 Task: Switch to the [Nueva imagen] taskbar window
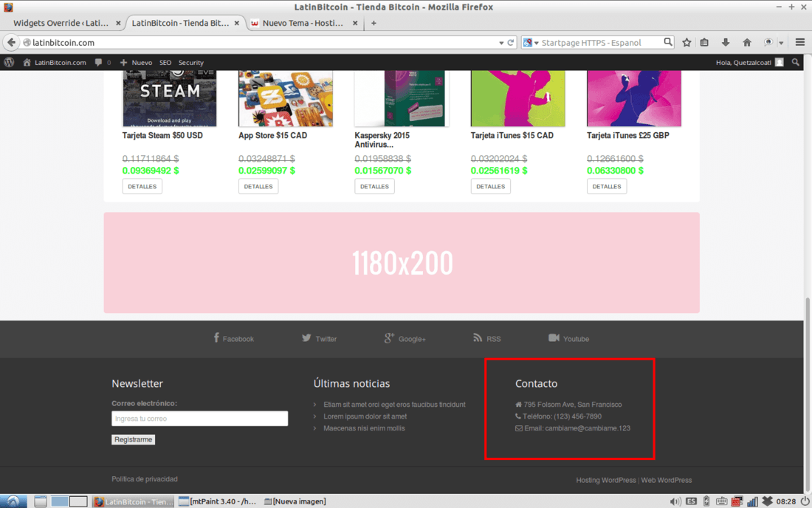295,501
